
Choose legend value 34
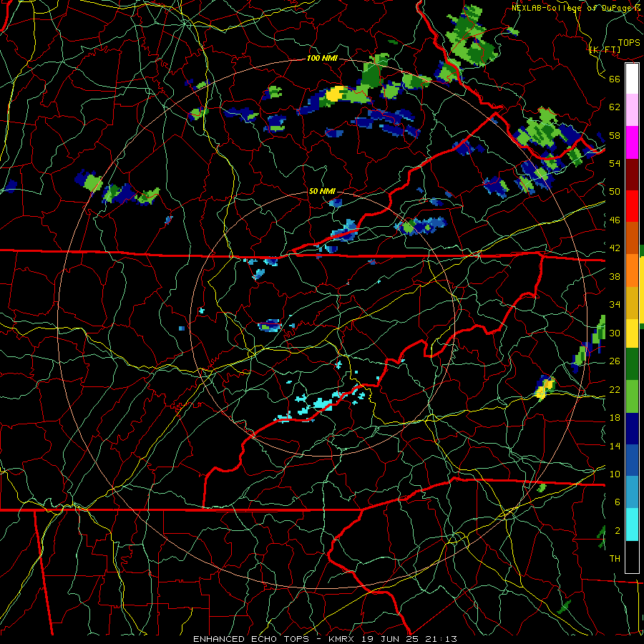[x=615, y=305]
